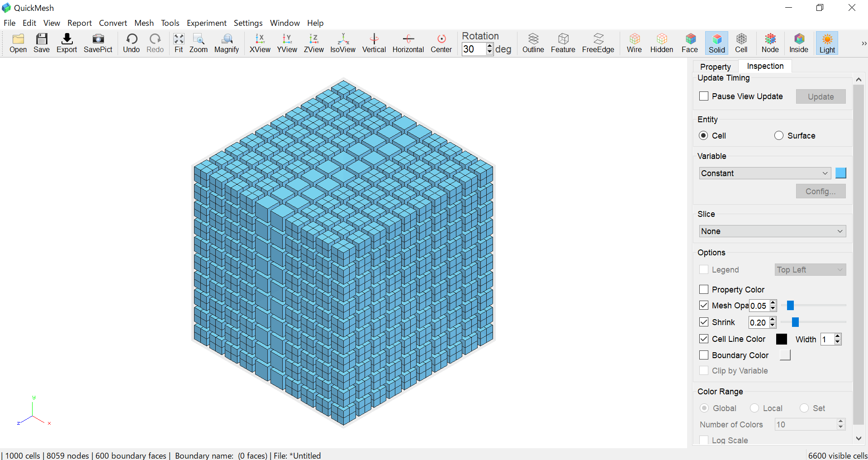
Task: Click the Vertical rotation icon
Action: 374,43
